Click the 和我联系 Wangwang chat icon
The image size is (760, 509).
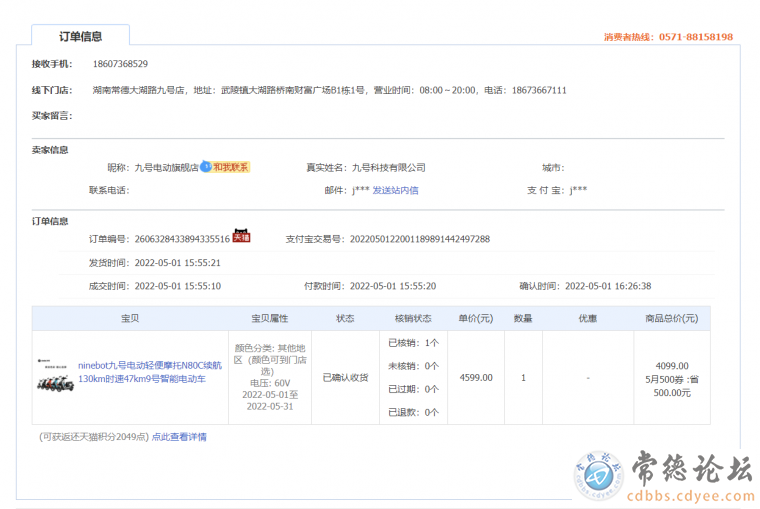[x=225, y=167]
